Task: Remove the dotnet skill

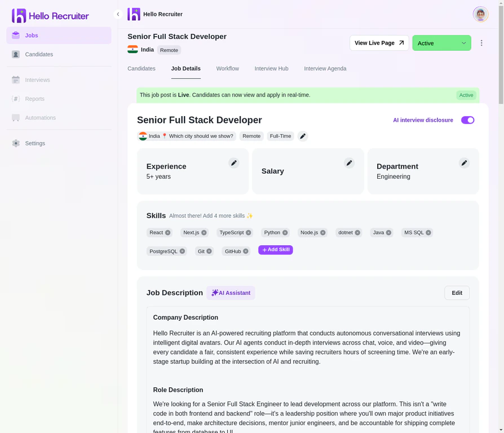Action: [357, 232]
